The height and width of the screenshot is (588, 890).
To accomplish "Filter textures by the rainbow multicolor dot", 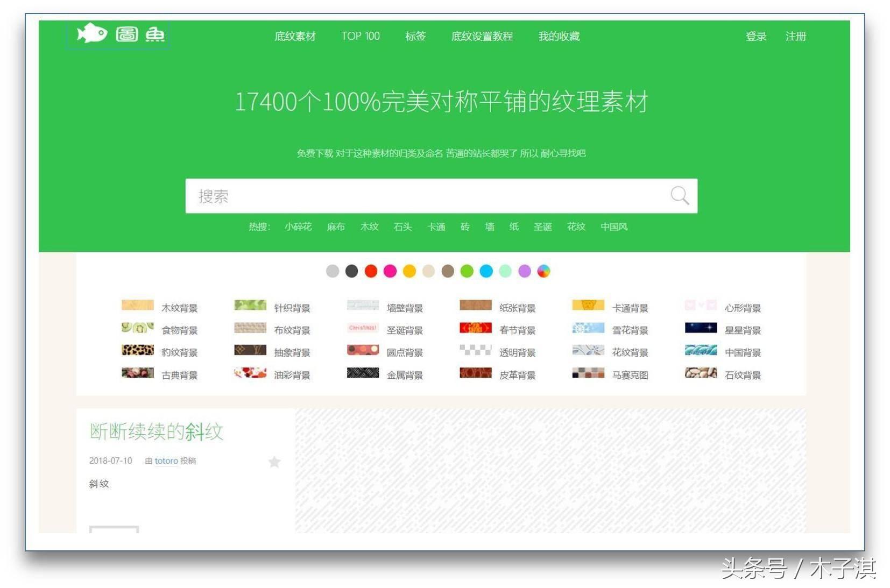I will pyautogui.click(x=545, y=272).
